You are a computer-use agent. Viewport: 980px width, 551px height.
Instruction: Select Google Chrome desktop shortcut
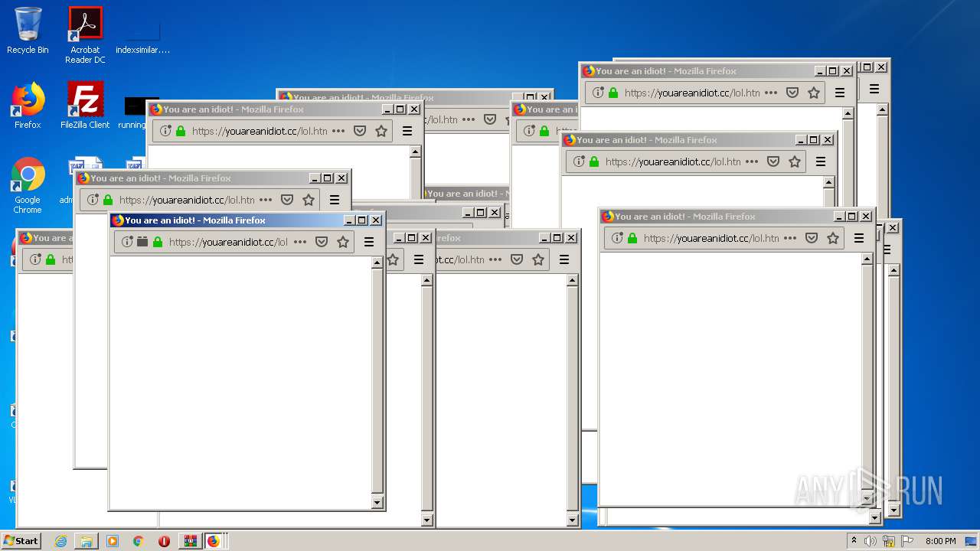tap(28, 186)
